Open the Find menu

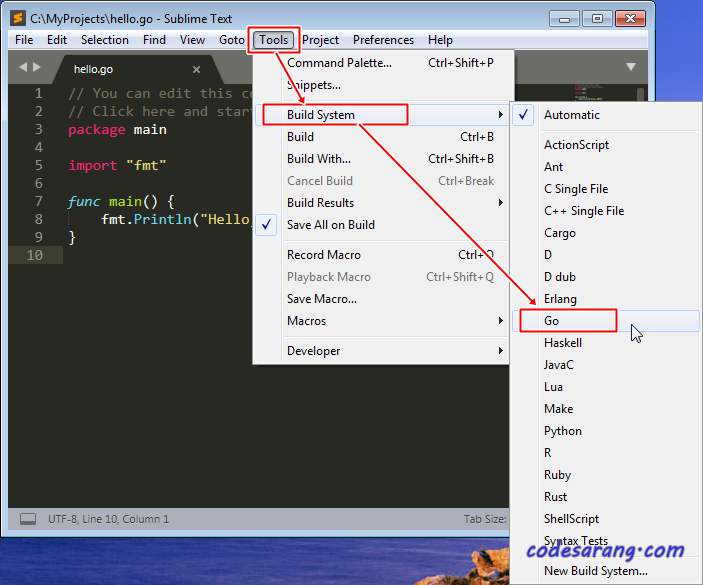(x=154, y=40)
